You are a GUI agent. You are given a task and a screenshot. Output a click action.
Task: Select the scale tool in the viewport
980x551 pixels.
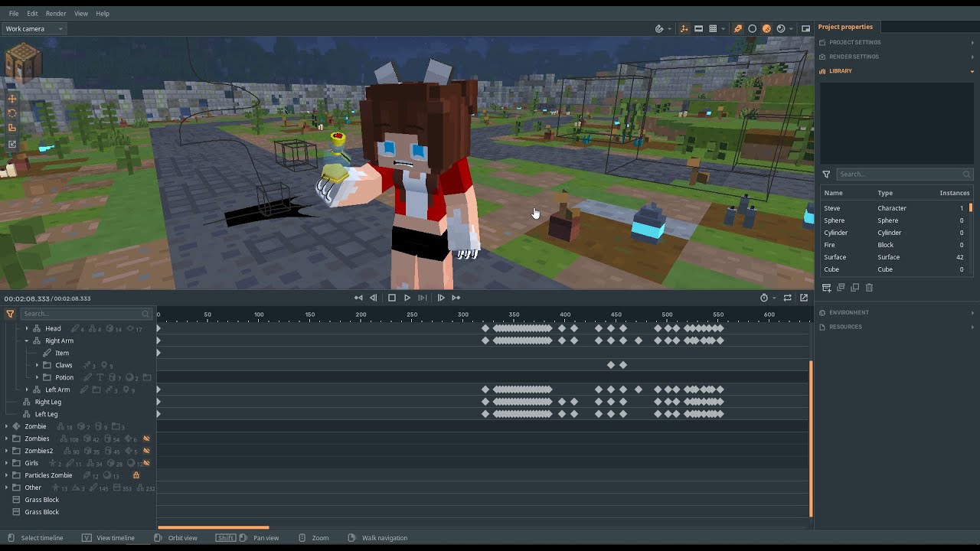[x=12, y=128]
